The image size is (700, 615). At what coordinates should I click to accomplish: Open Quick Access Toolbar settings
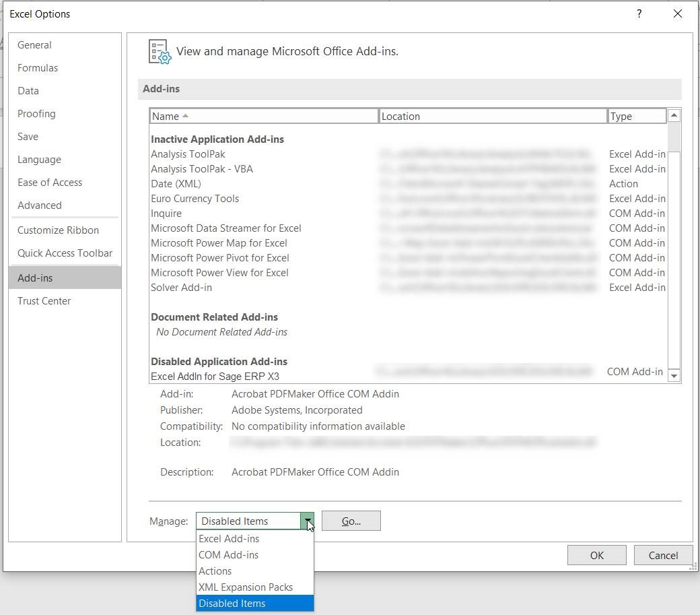tap(65, 254)
